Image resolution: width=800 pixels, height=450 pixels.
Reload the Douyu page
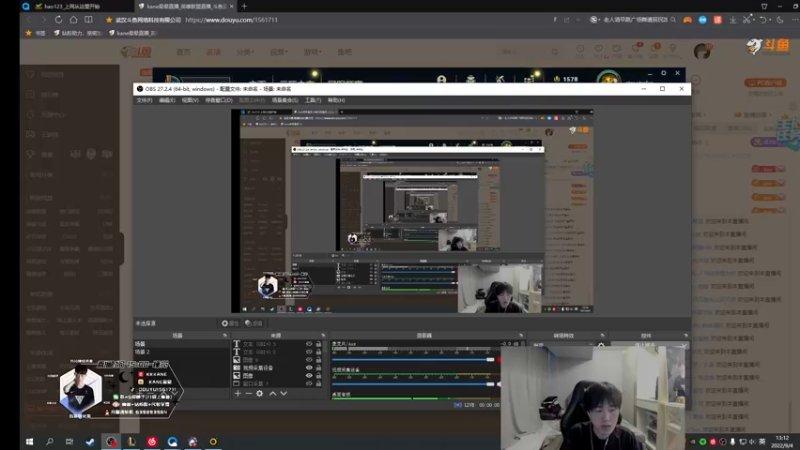pos(59,20)
